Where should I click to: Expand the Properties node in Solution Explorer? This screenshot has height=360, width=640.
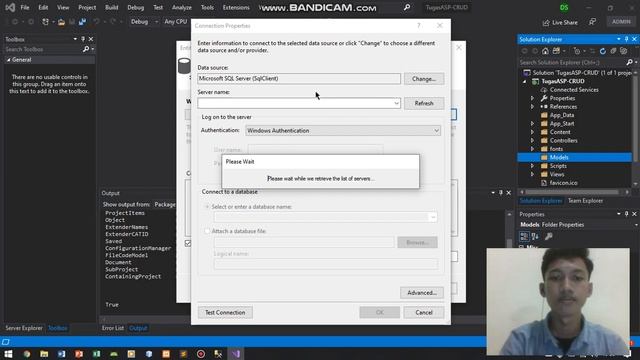532,98
